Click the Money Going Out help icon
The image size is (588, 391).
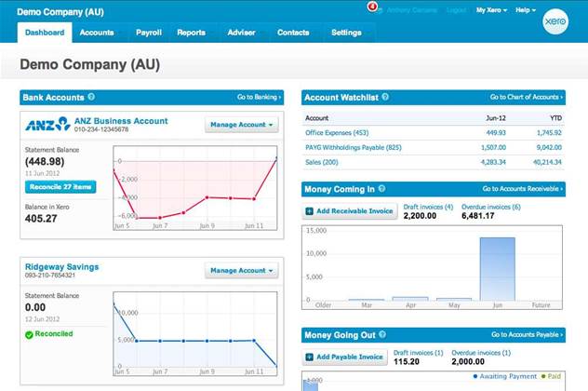pyautogui.click(x=382, y=333)
